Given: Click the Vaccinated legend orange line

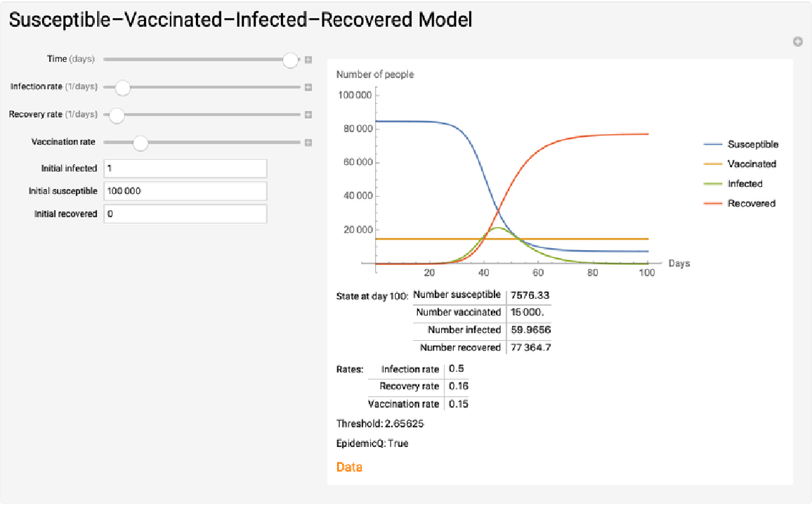Looking at the screenshot, I should click(712, 164).
